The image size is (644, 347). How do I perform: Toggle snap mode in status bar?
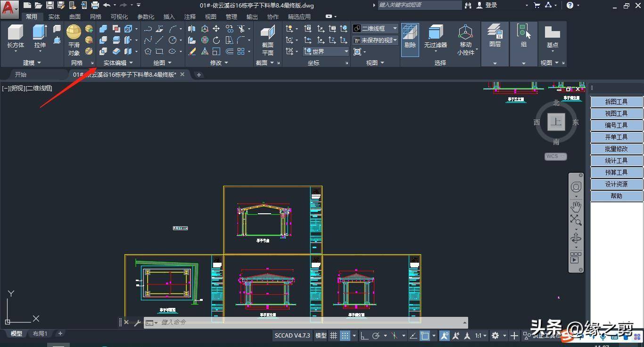345,336
